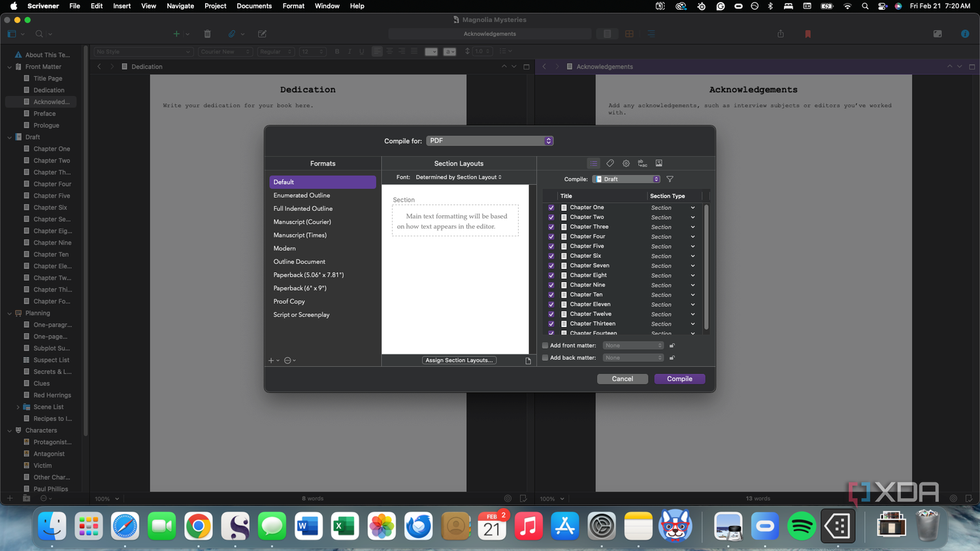Click the filter funnel icon beside Draft
The width and height of the screenshot is (980, 551).
pyautogui.click(x=670, y=179)
